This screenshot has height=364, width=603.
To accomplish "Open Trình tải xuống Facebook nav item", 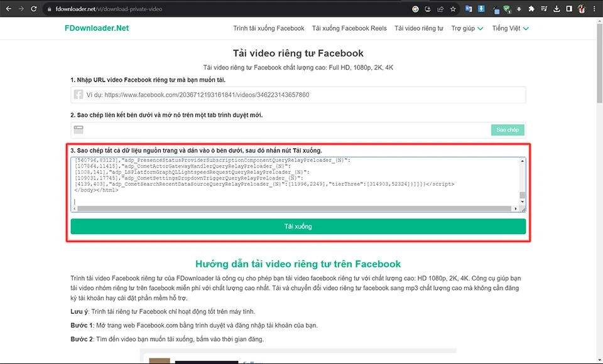I will tap(269, 28).
